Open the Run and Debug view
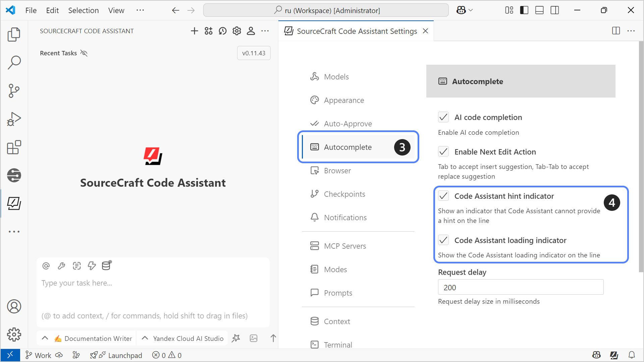 point(14,119)
